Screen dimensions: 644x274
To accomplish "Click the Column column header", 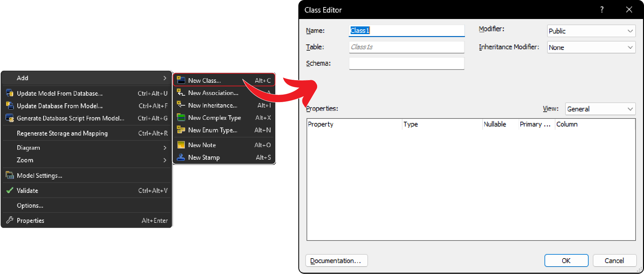I will click(595, 124).
